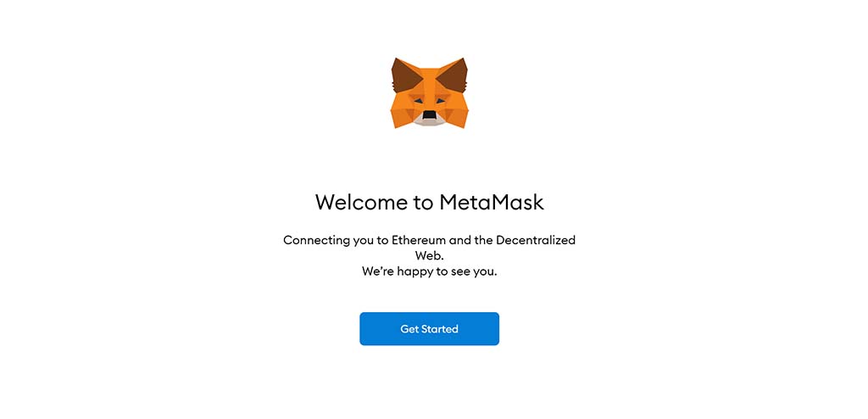Click the fox's left cheek
The image size is (868, 419).
pyautogui.click(x=401, y=112)
